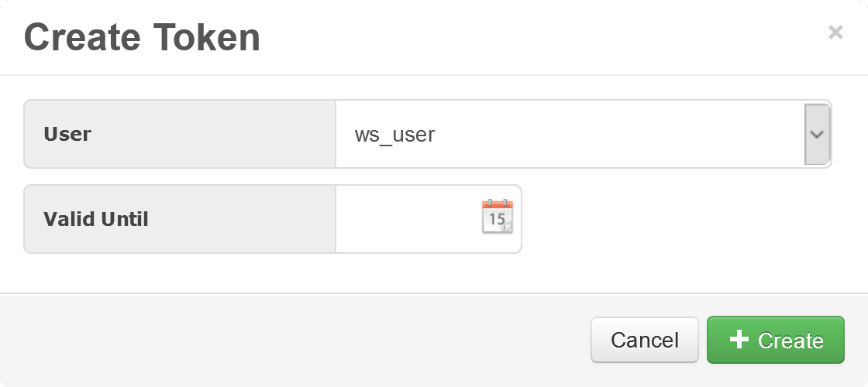This screenshot has width=868, height=387.
Task: Click the User field label
Action: 67,134
